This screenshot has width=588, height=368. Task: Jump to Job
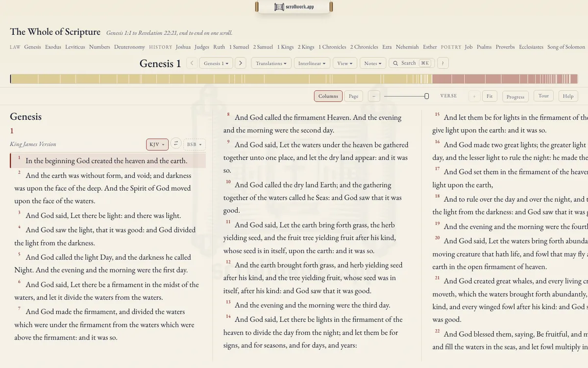[x=469, y=47]
